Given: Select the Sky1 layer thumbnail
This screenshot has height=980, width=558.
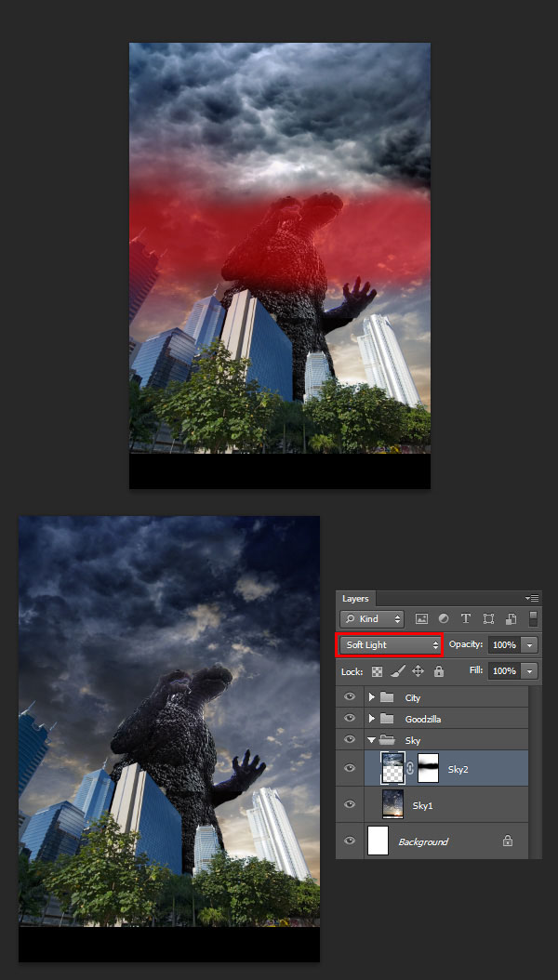Looking at the screenshot, I should coord(393,804).
